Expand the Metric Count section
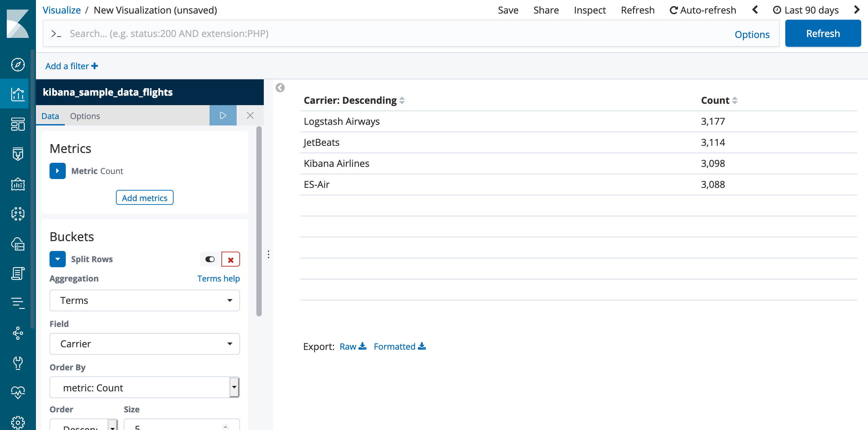Viewport: 868px width, 430px height. [57, 171]
